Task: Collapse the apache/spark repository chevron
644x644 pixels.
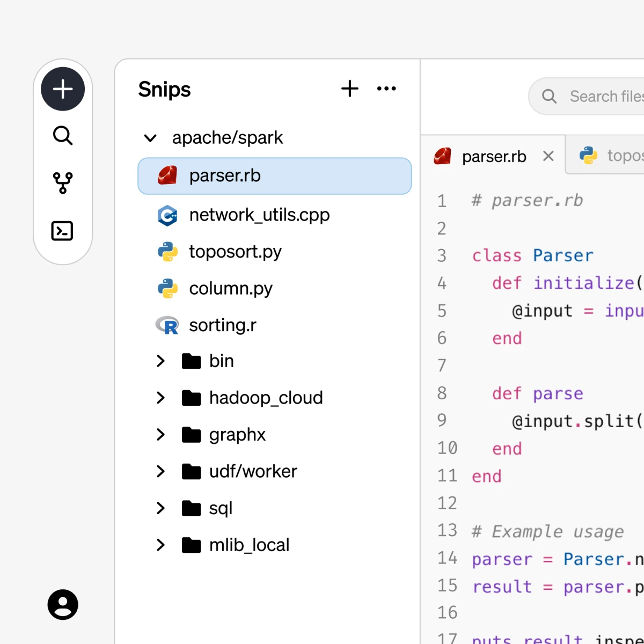Action: point(150,138)
